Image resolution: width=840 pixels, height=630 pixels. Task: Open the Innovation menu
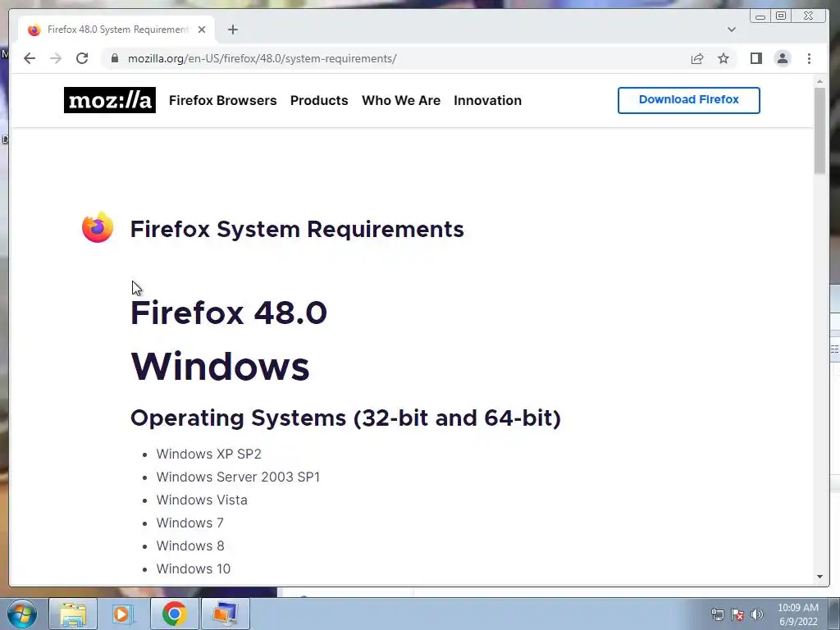[487, 100]
